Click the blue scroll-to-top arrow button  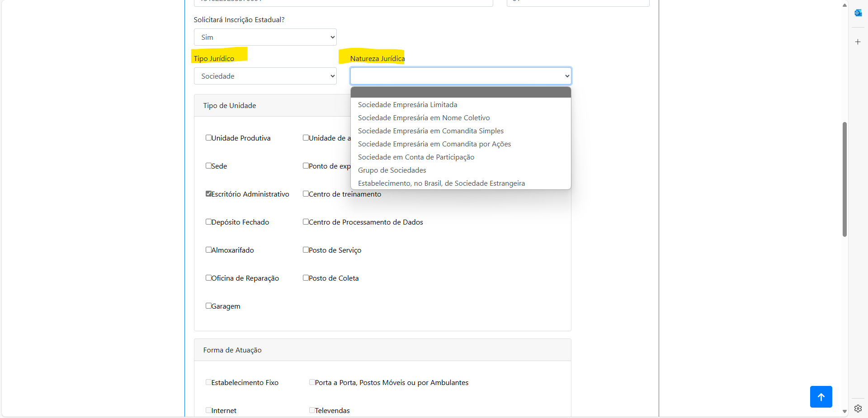[821, 397]
